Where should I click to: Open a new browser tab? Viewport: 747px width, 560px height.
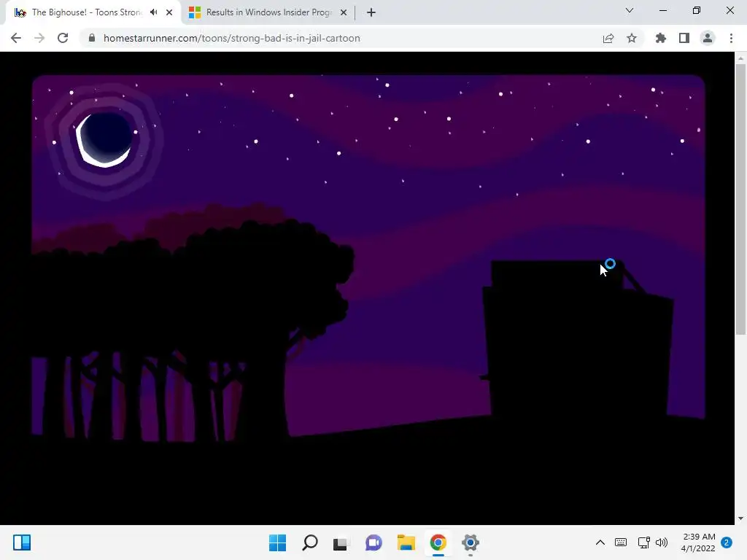371,12
